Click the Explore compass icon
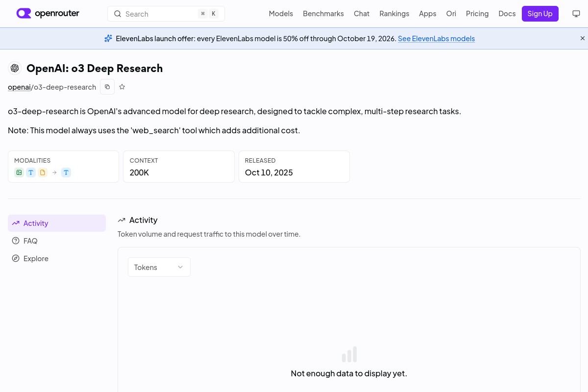The width and height of the screenshot is (588, 392). [16, 258]
